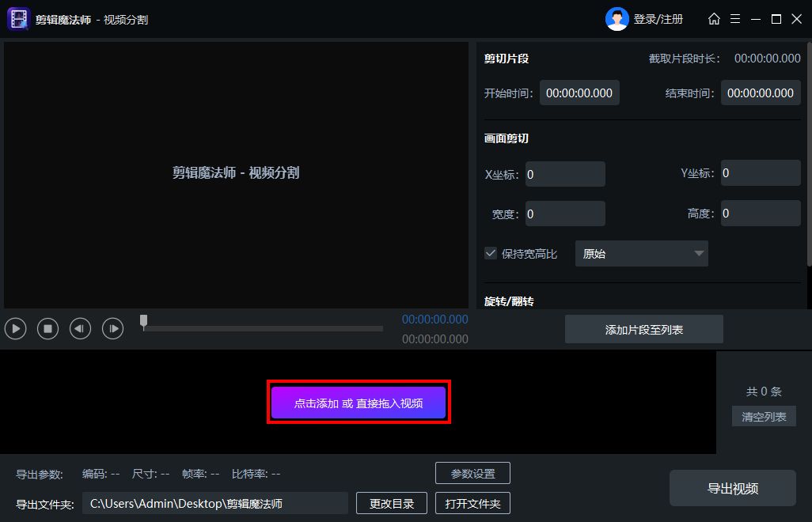Click the 清空列表 button

764,417
